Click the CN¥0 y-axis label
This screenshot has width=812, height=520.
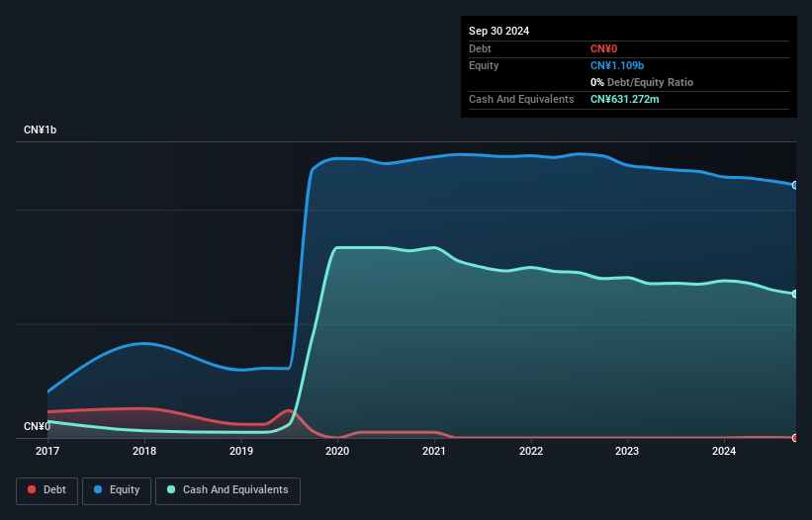[37, 426]
